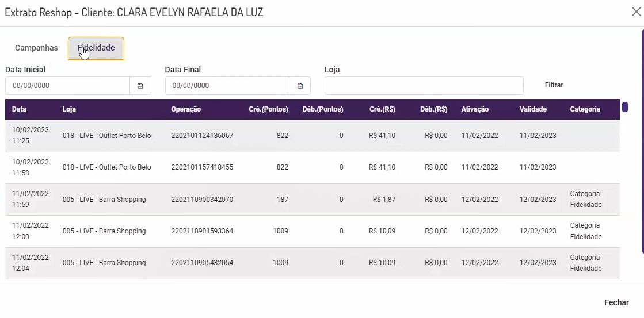This screenshot has width=644, height=318.
Task: Click the Filtrar button
Action: [554, 85]
